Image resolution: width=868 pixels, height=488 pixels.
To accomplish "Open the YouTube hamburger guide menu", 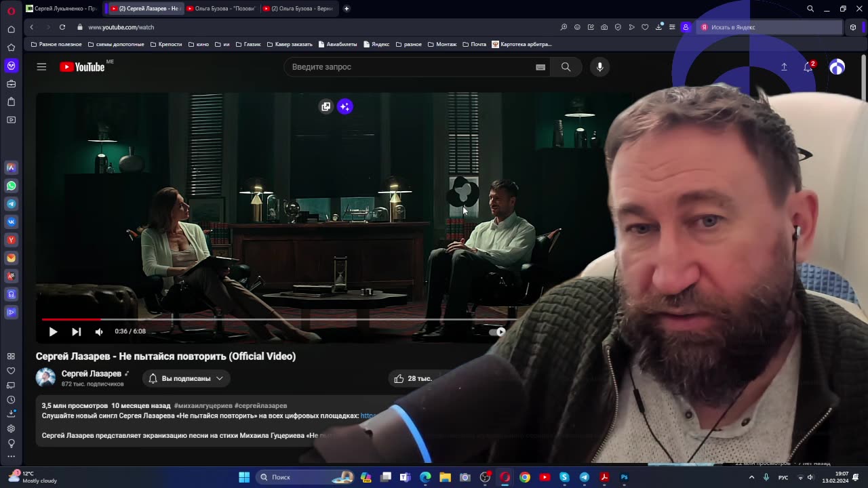I will click(x=41, y=66).
